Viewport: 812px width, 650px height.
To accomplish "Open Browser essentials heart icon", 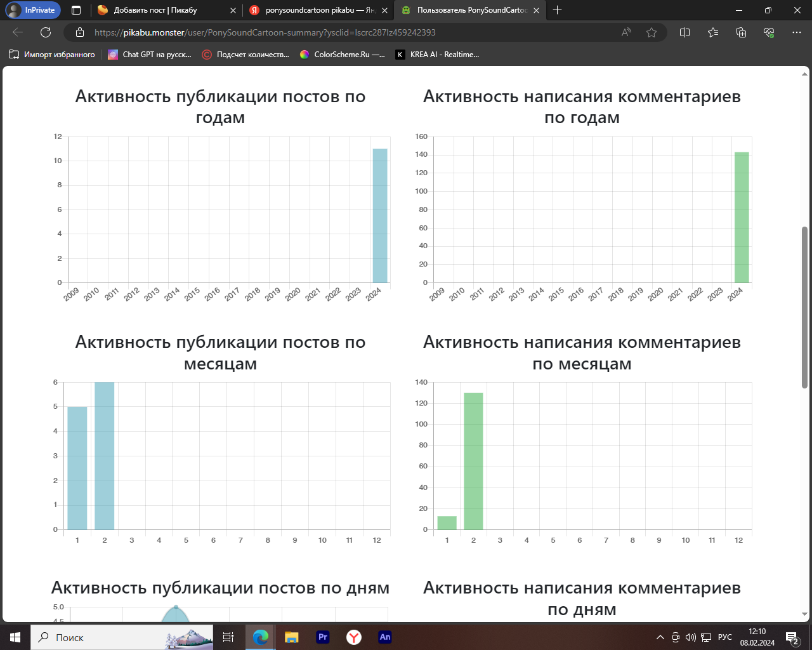I will pyautogui.click(x=769, y=32).
